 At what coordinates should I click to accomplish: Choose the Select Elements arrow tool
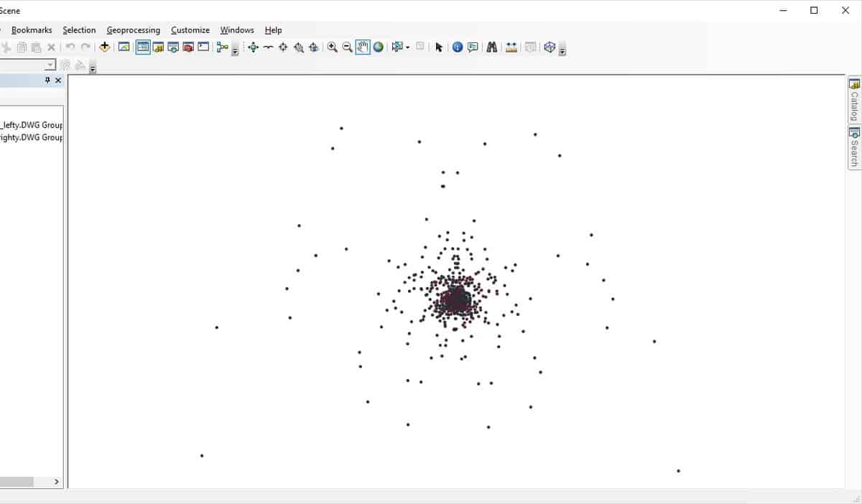439,47
